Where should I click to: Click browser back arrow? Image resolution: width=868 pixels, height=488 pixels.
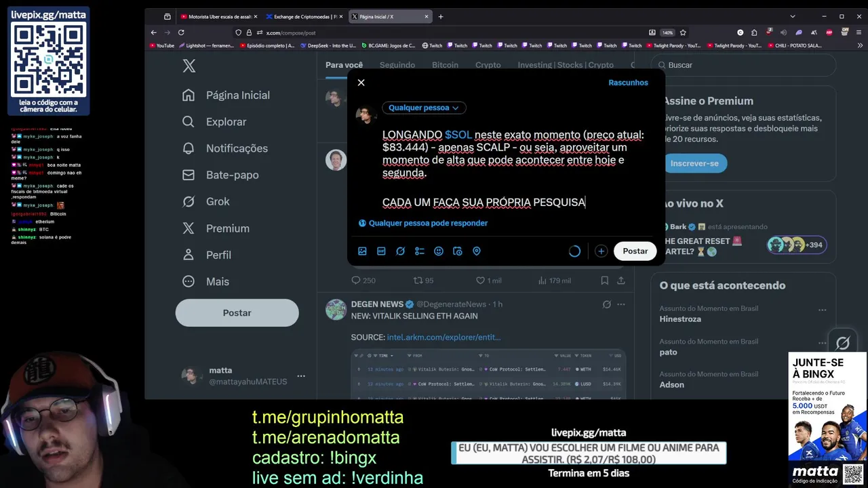(x=154, y=33)
